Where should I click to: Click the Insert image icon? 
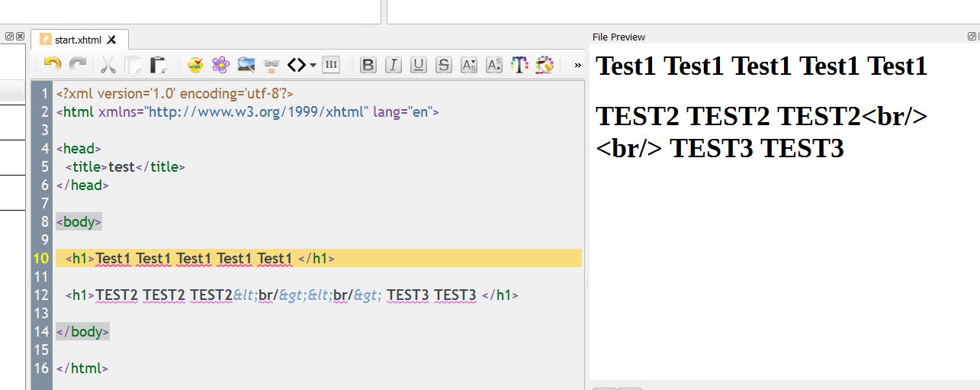point(246,65)
